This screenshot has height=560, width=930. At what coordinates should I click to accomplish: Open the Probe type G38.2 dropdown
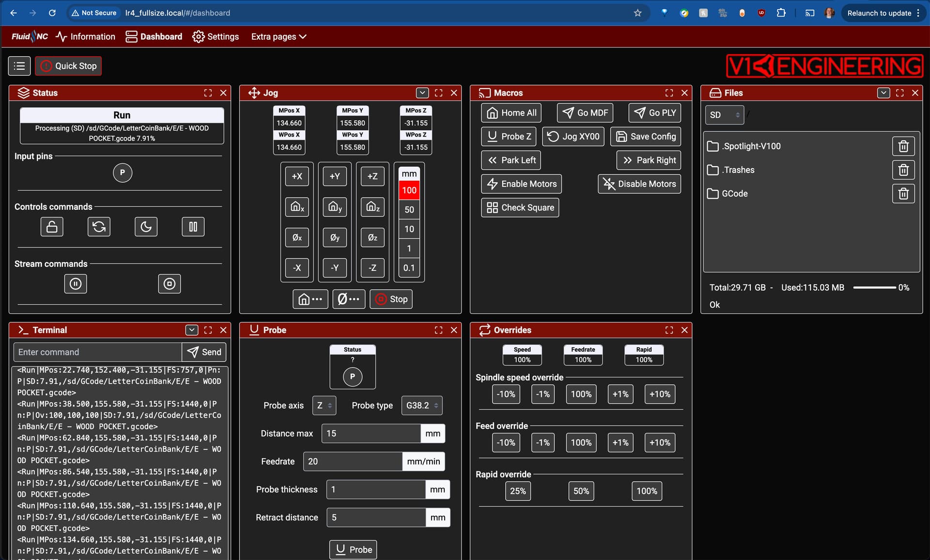422,405
